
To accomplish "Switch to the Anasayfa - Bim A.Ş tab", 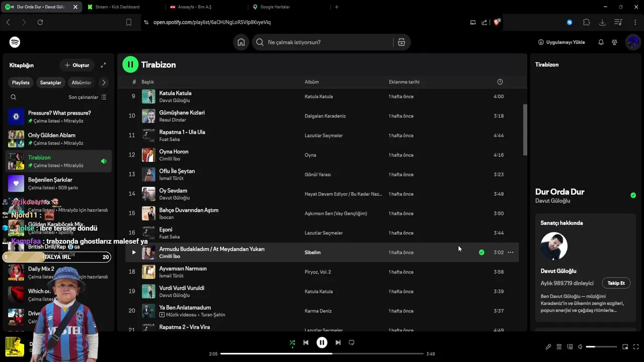I will click(x=205, y=7).
